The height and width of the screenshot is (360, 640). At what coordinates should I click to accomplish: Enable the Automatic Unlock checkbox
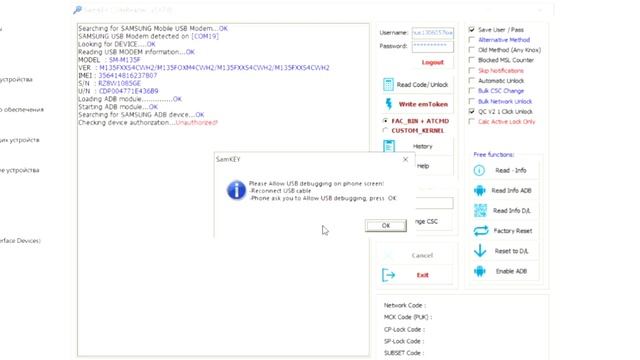pyautogui.click(x=471, y=81)
